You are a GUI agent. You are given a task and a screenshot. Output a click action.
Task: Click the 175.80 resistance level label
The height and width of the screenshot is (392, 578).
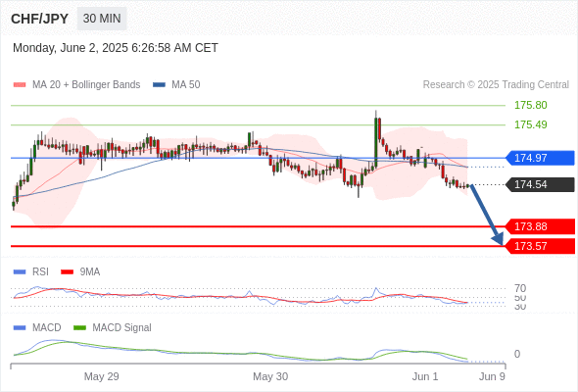(x=530, y=105)
